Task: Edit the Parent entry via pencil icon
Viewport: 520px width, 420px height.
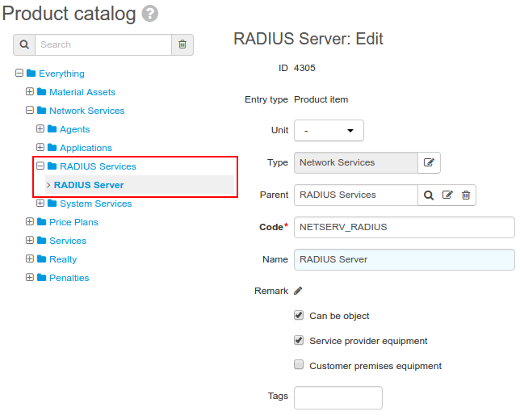Action: point(447,195)
